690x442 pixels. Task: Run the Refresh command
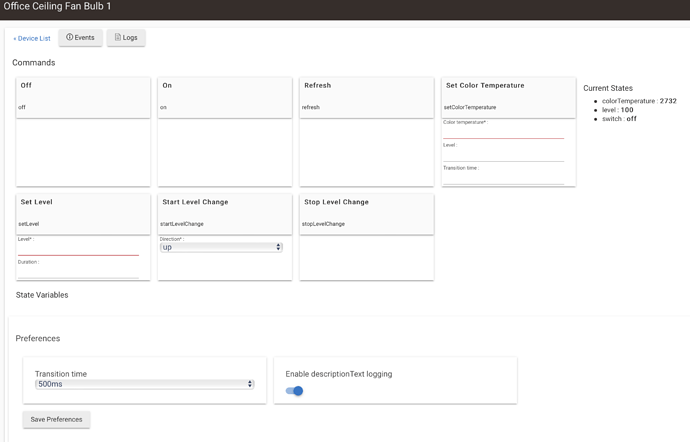pos(366,96)
